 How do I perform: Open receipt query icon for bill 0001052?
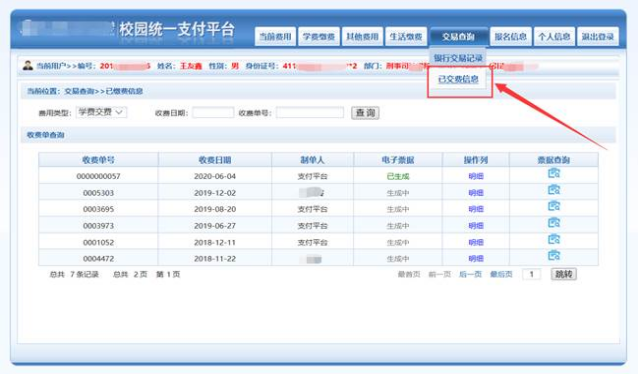coord(553,239)
